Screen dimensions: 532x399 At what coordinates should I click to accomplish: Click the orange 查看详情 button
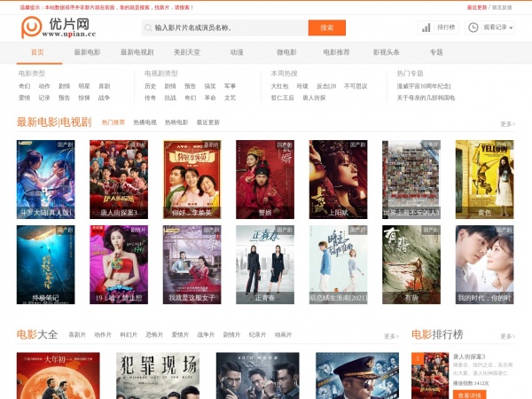click(470, 395)
